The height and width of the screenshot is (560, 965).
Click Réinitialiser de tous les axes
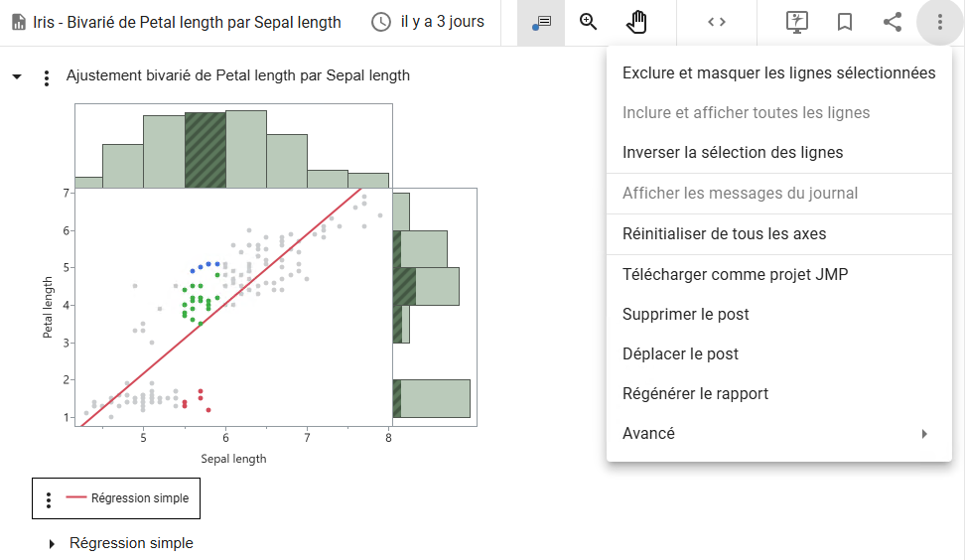(x=724, y=234)
